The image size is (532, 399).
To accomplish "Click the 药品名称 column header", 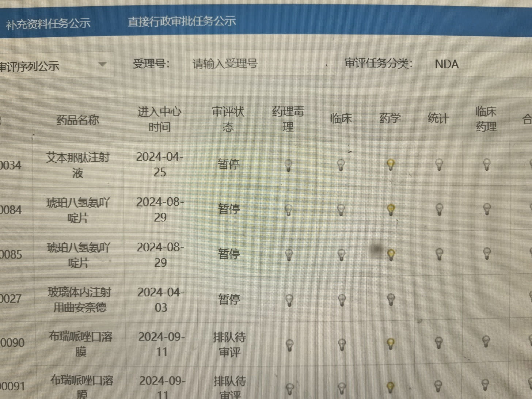I will [78, 120].
